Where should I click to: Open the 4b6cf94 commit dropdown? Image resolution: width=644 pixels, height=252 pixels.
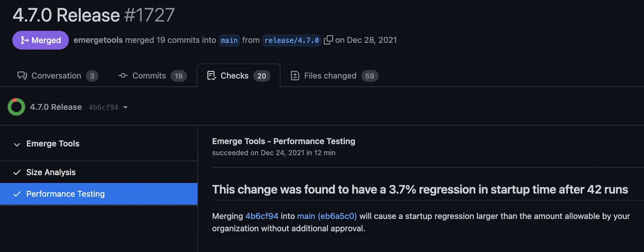pyautogui.click(x=126, y=107)
